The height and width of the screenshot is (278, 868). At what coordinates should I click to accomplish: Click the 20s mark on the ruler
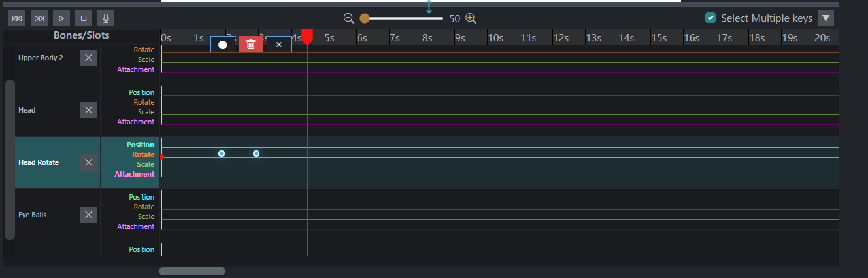(x=822, y=38)
